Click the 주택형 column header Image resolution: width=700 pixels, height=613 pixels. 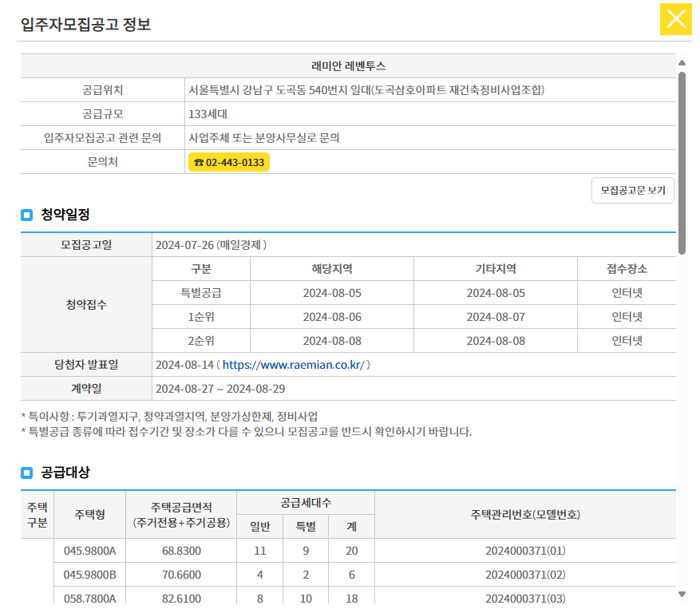89,515
